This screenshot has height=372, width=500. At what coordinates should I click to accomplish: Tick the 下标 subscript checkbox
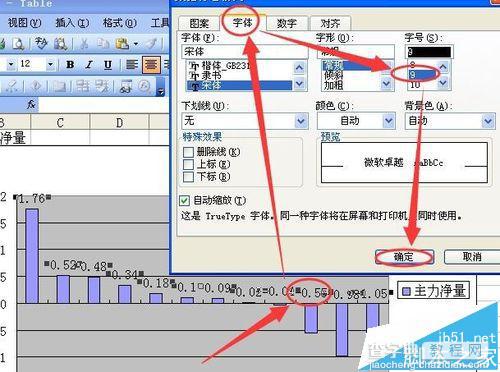point(188,177)
